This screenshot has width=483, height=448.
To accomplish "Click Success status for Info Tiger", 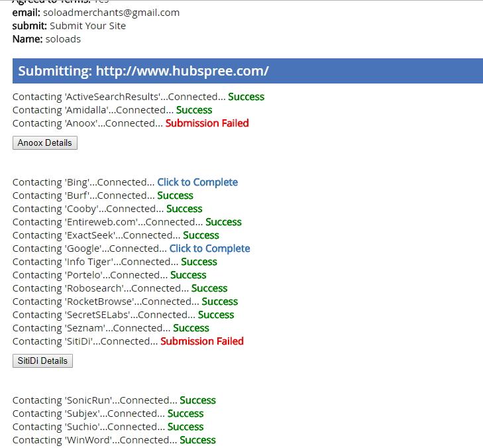I will [199, 262].
